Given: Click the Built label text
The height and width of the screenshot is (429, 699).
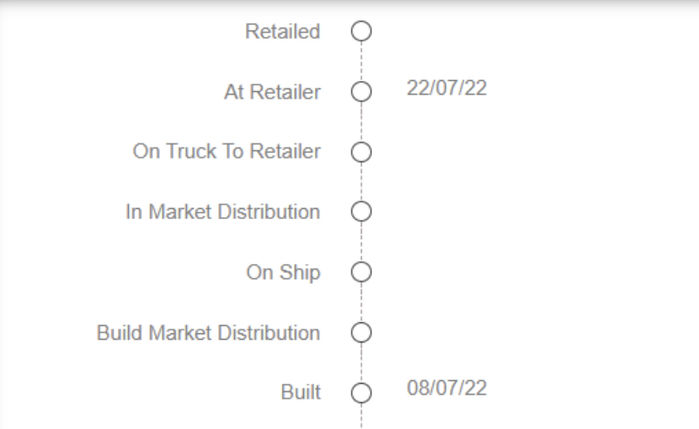Looking at the screenshot, I should (300, 392).
